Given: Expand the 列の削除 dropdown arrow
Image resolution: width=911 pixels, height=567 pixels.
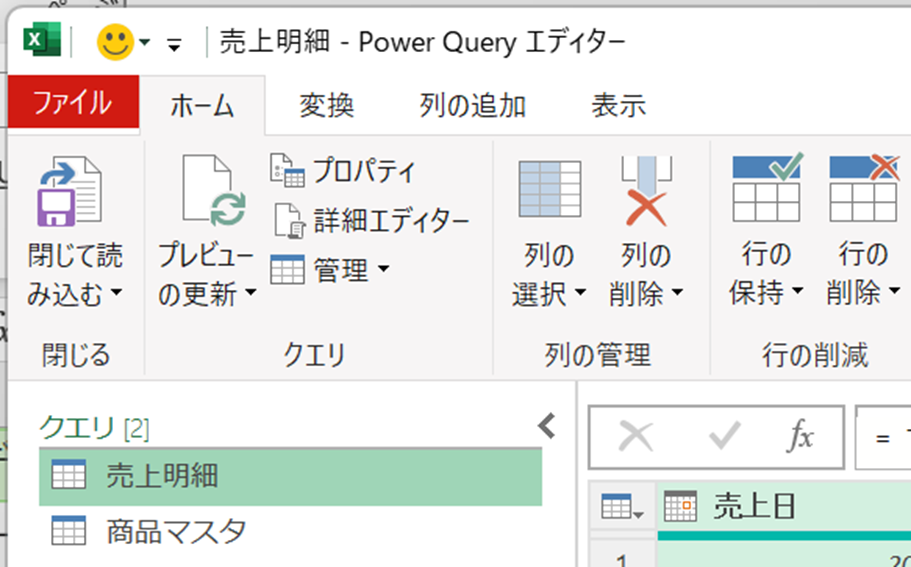Looking at the screenshot, I should (x=677, y=292).
